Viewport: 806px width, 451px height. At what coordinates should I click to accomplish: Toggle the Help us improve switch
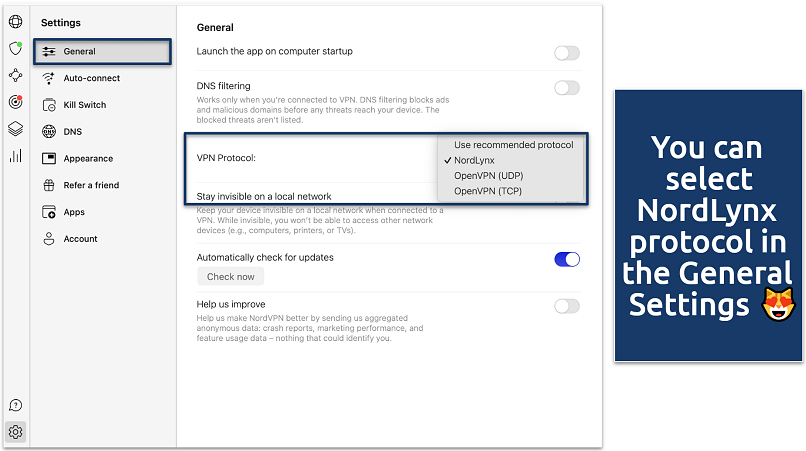(x=566, y=306)
